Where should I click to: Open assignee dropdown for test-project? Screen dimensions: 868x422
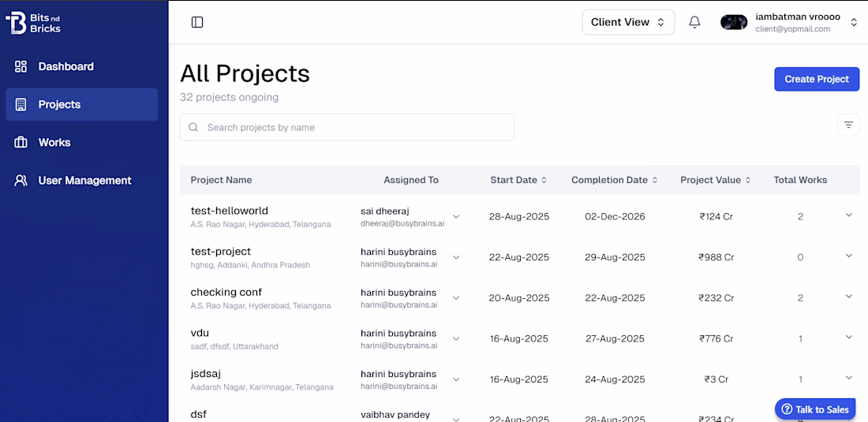[x=456, y=257]
